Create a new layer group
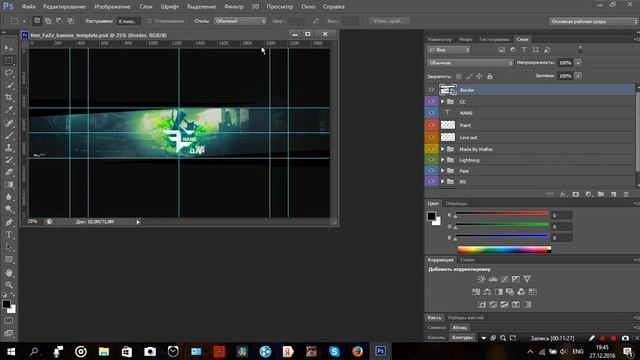Screen dimensions: 640x360 (601, 194)
